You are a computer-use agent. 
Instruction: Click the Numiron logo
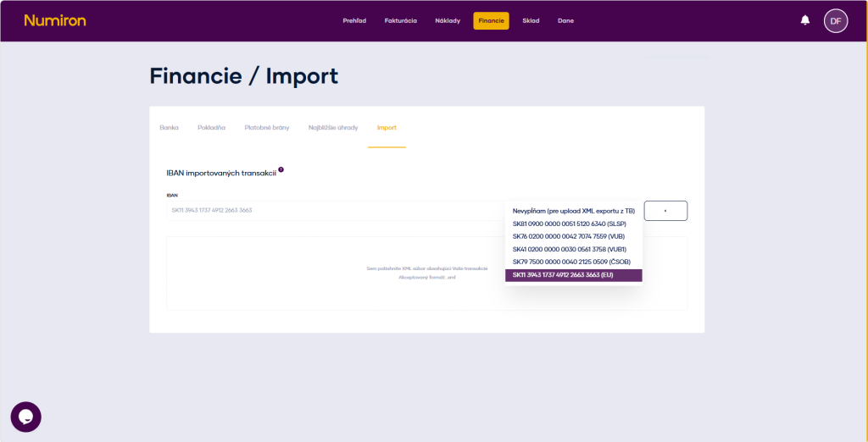[55, 21]
